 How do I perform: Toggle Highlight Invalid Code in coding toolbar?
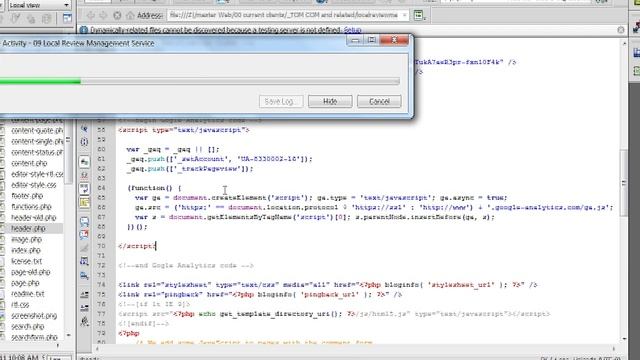[84, 175]
